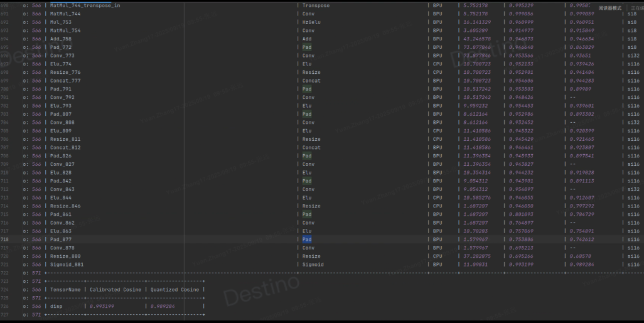The image size is (644, 323).
Task: Click the Resize_846 node name
Action: pos(65,206)
